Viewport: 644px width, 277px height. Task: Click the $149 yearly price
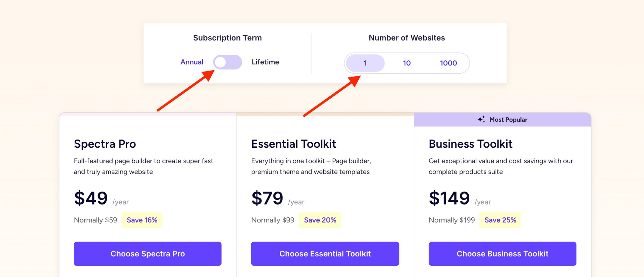coord(449,198)
